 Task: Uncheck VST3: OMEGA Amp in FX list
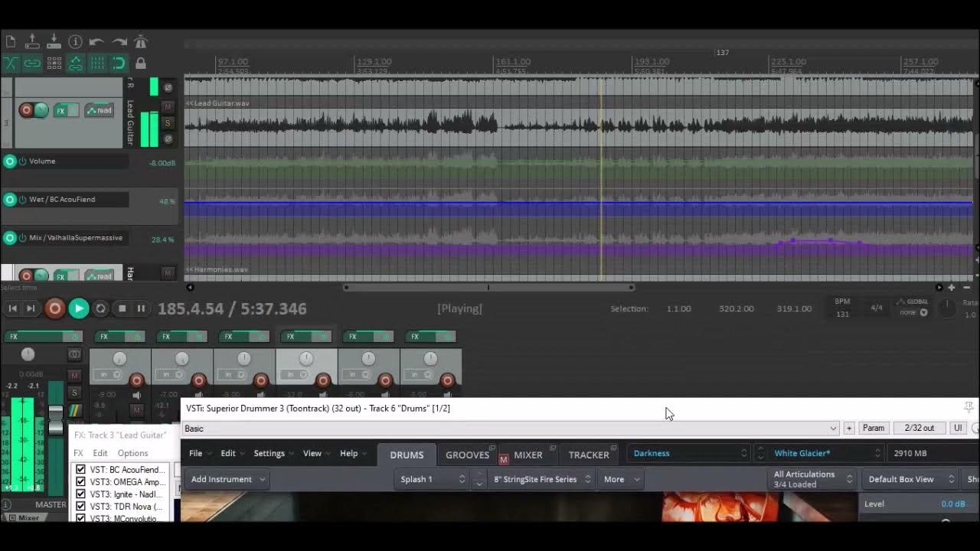[80, 482]
